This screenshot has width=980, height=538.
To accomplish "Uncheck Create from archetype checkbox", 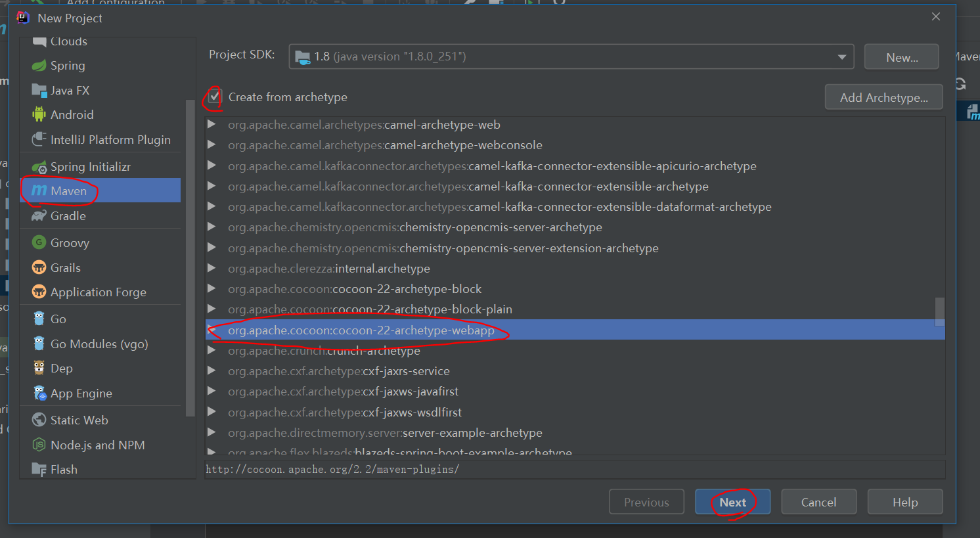I will [215, 97].
